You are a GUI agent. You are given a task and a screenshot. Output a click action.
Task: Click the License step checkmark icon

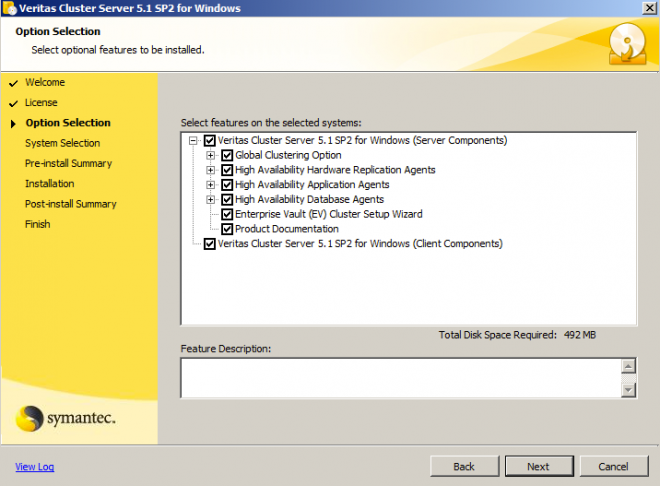click(13, 104)
